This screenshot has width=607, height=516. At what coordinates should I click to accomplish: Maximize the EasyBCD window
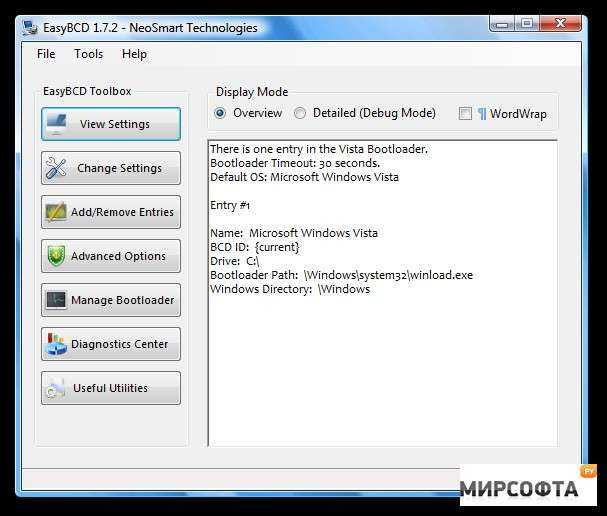(527, 24)
